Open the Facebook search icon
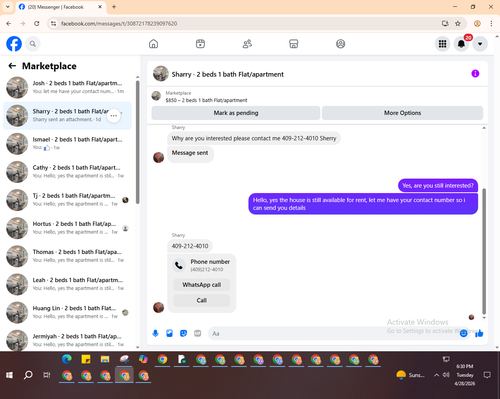Viewport: 500px width, 399px height. pyautogui.click(x=33, y=44)
